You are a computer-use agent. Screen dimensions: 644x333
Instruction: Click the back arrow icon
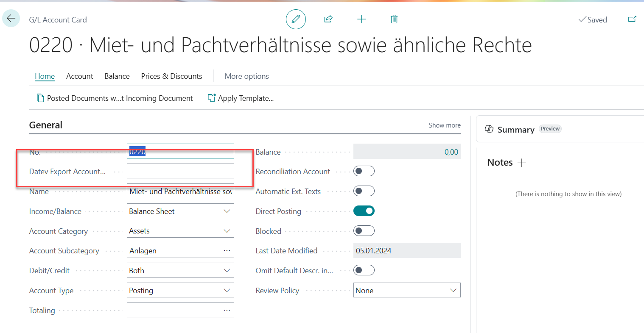coord(11,18)
